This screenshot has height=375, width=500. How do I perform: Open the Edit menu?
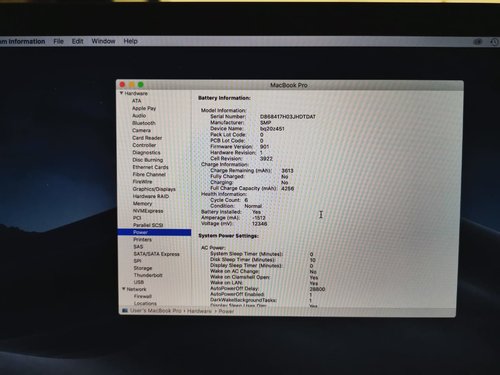point(77,41)
